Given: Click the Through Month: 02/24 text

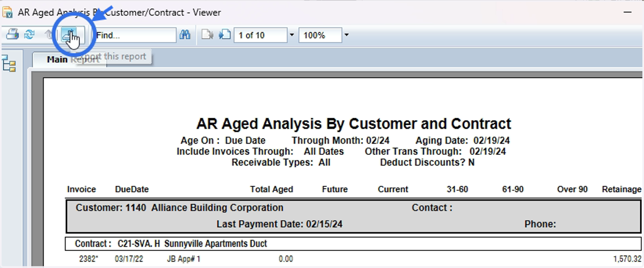Looking at the screenshot, I should click(341, 141).
